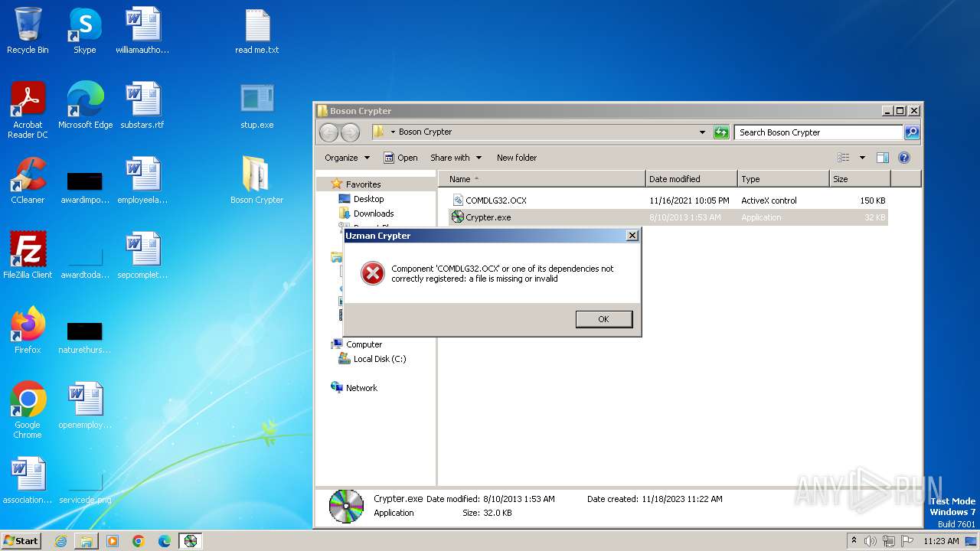The image size is (980, 551).
Task: Open Downloads in the Favorites list
Action: [x=374, y=214]
